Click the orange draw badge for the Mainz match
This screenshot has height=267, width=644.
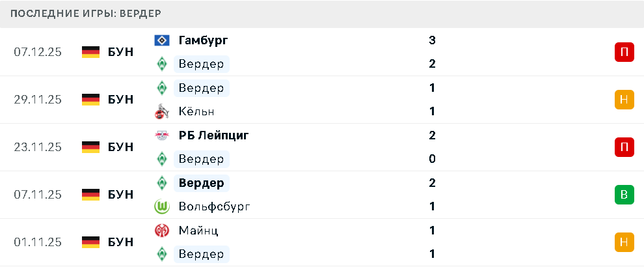point(624,242)
